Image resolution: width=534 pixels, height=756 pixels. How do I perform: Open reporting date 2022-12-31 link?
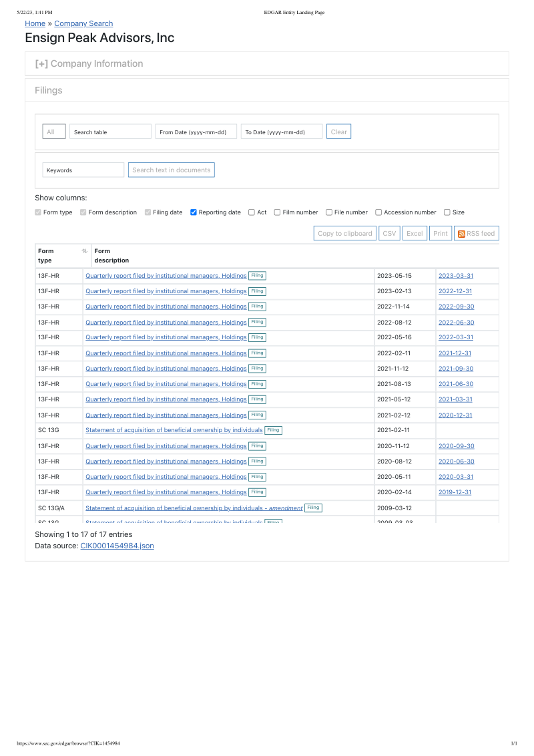tap(455, 291)
